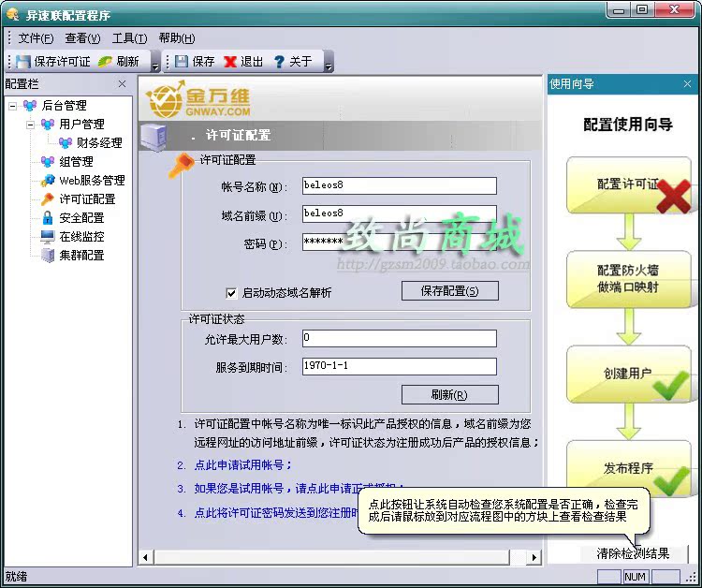Open the second toolbar overflow arrow after 关于

(329, 62)
